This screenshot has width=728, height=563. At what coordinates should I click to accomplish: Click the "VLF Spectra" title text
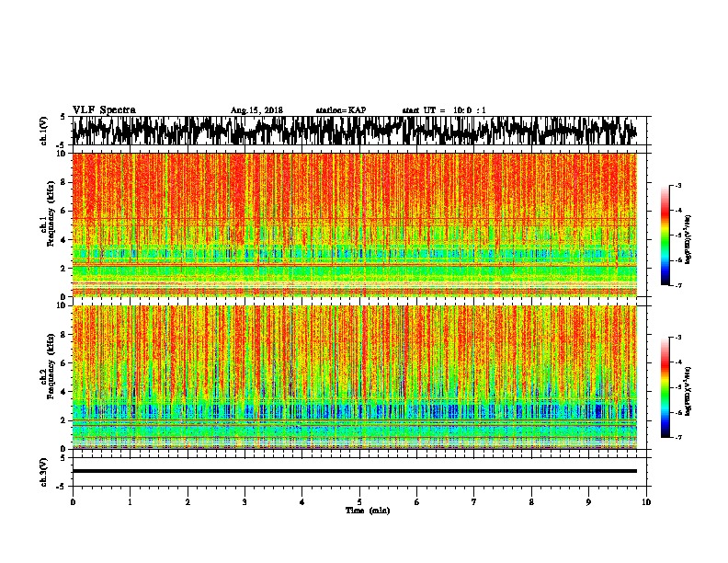click(x=104, y=109)
